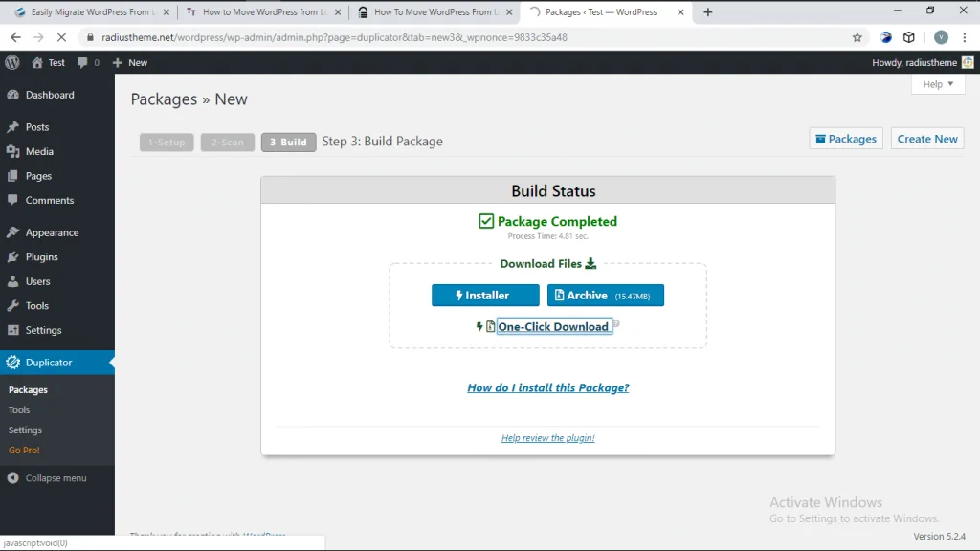Open a new browser tab
The image size is (980, 551).
click(707, 11)
